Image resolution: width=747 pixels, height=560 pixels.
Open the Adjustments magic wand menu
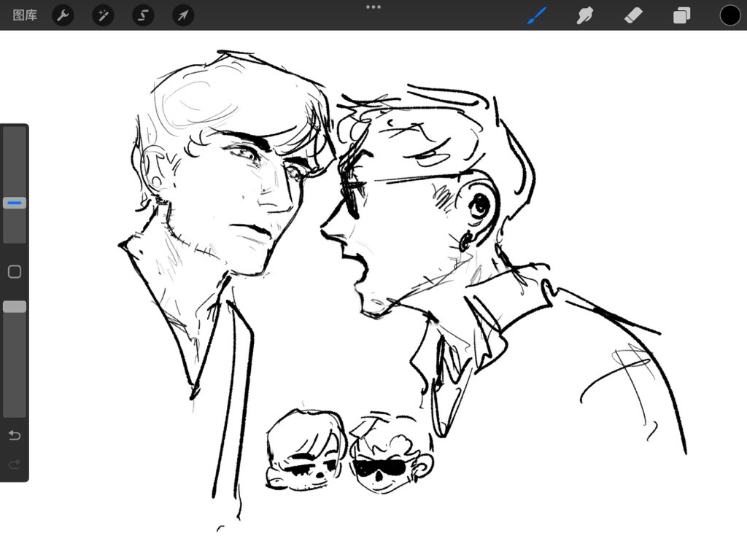pos(103,15)
